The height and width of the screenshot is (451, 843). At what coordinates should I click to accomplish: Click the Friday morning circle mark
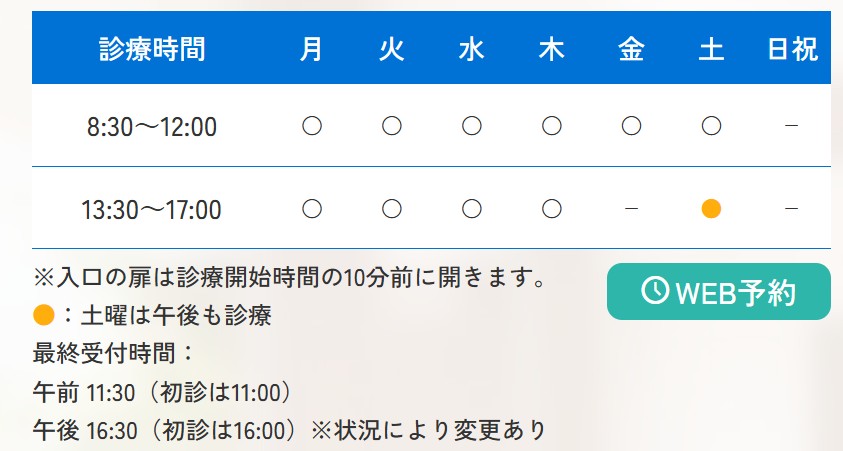click(x=631, y=126)
